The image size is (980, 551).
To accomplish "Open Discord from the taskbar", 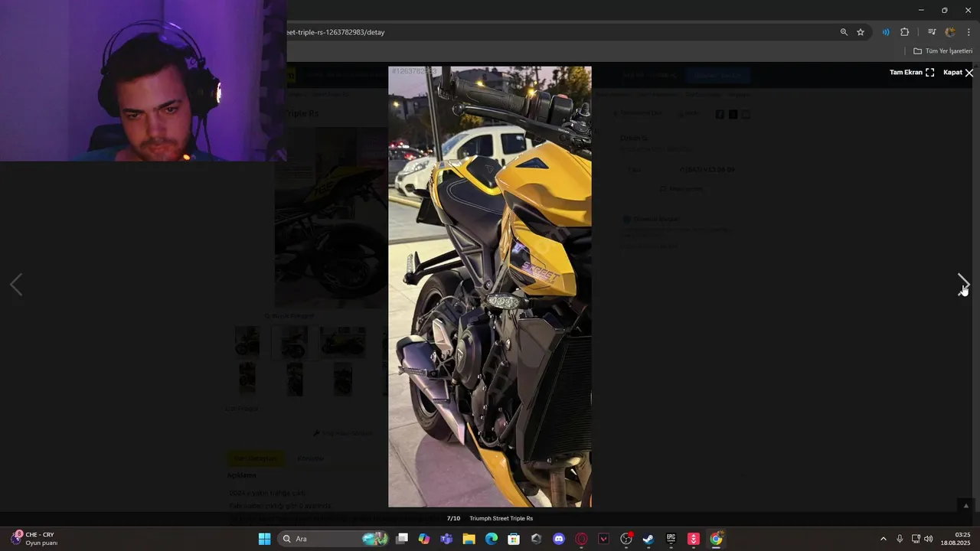I will tap(559, 539).
